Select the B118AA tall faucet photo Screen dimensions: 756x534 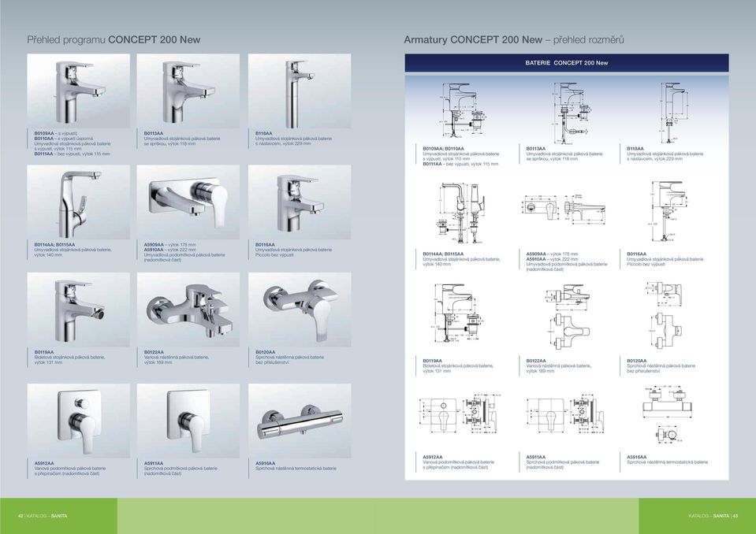point(300,91)
